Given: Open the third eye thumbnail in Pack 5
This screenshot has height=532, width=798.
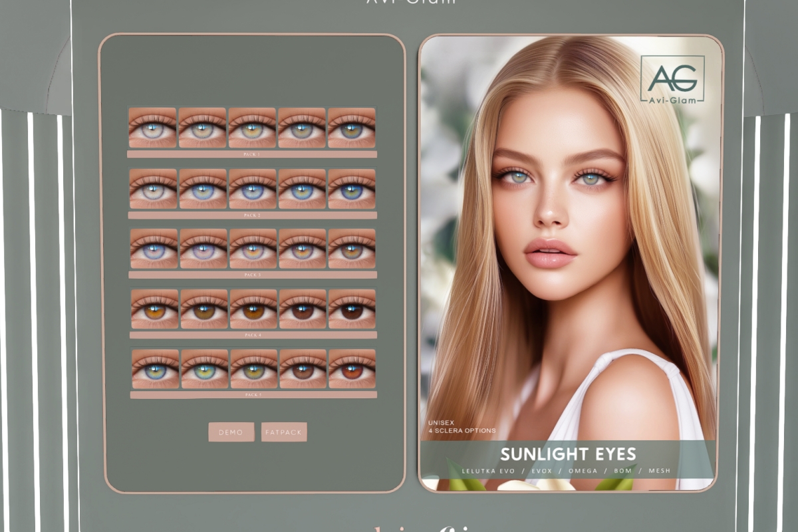Looking at the screenshot, I should point(254,369).
